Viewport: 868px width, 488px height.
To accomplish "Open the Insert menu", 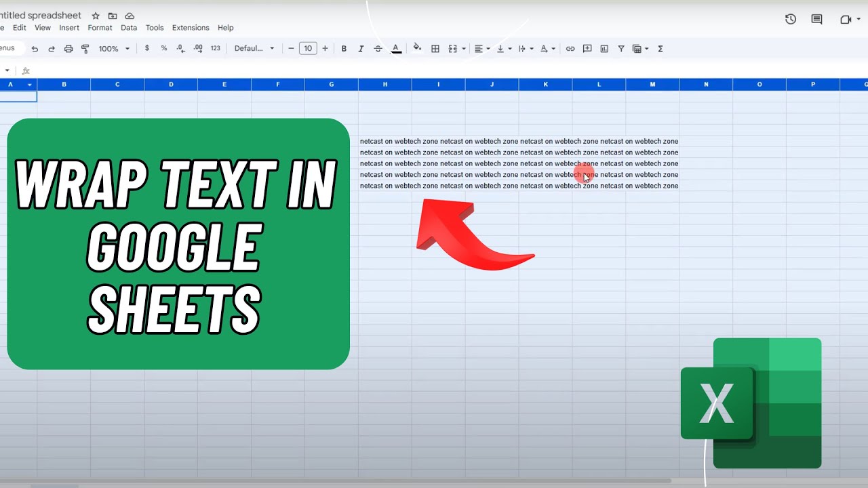I will [69, 28].
